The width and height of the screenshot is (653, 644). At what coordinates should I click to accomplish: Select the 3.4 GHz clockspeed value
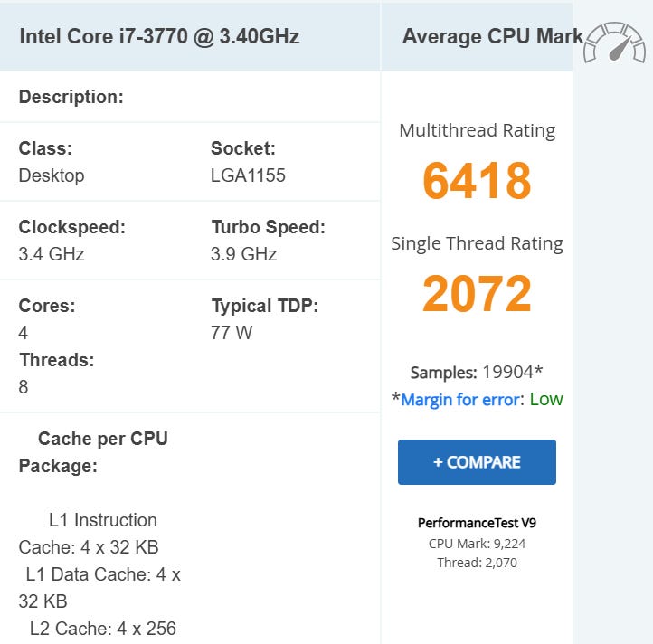pos(52,254)
